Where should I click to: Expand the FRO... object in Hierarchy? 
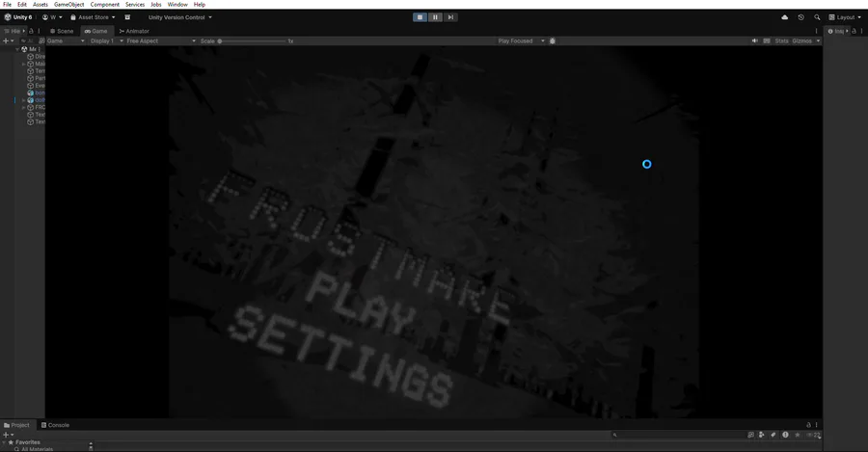pos(23,107)
